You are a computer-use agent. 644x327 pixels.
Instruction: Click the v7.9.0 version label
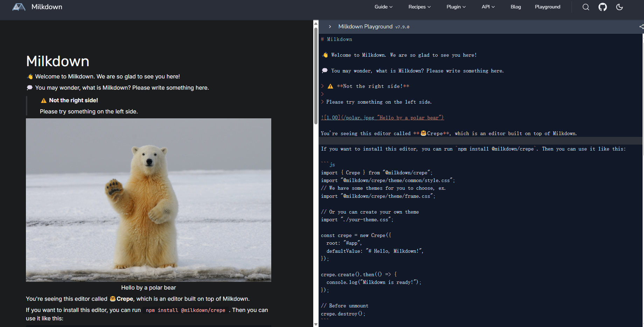402,27
